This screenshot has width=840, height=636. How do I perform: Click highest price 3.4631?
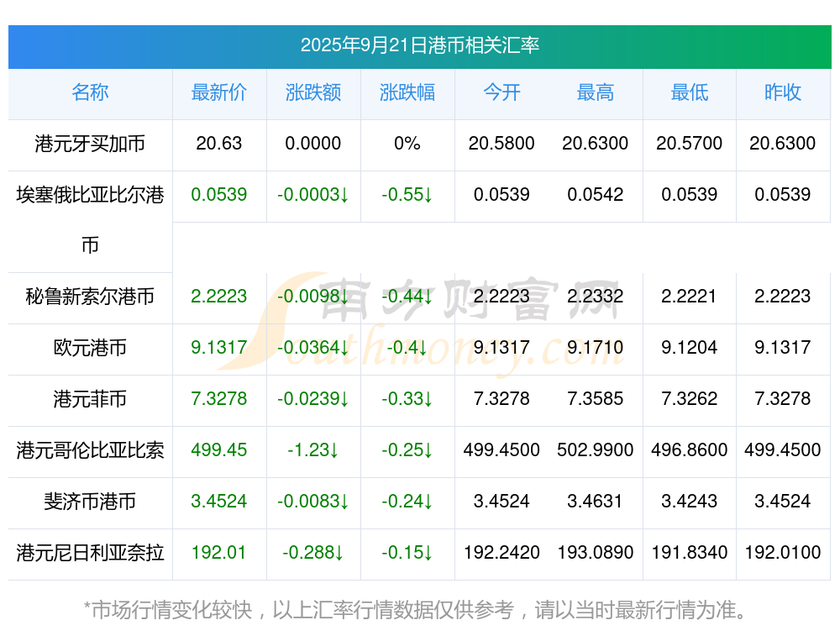pos(595,502)
